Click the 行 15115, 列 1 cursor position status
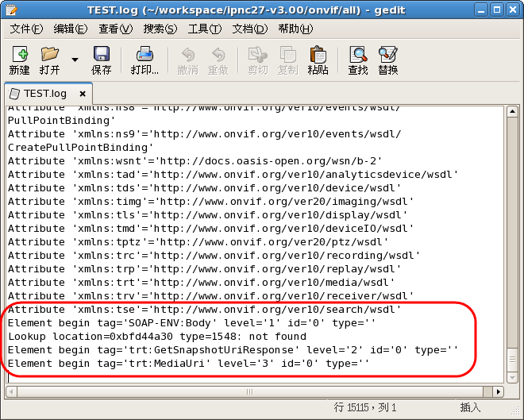The width and height of the screenshot is (524, 420). click(x=364, y=407)
